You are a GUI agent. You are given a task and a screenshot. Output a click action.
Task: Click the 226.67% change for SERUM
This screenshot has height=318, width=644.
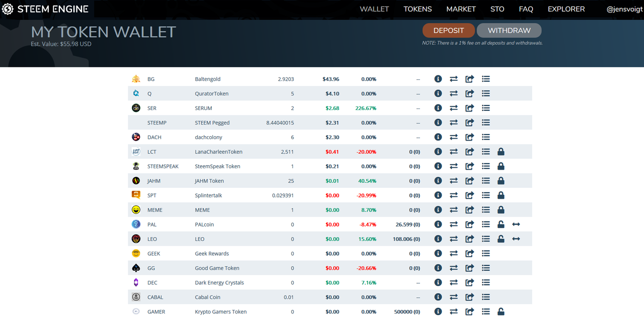(x=365, y=108)
